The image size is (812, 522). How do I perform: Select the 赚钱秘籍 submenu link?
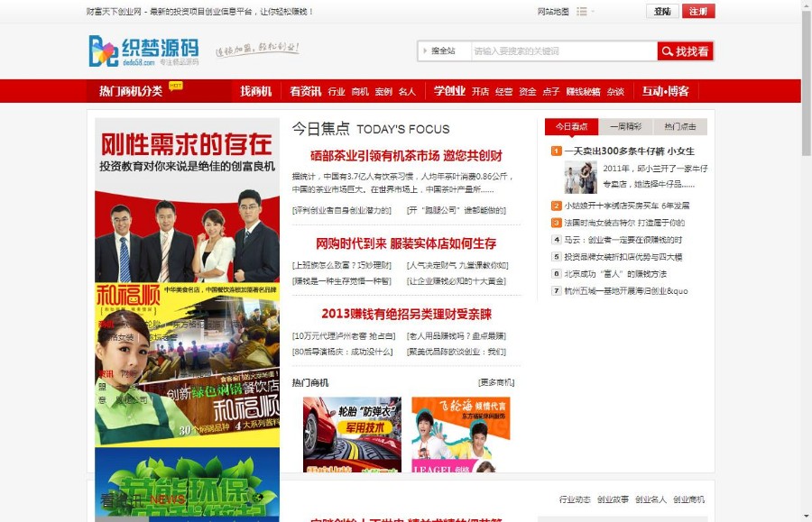[583, 92]
